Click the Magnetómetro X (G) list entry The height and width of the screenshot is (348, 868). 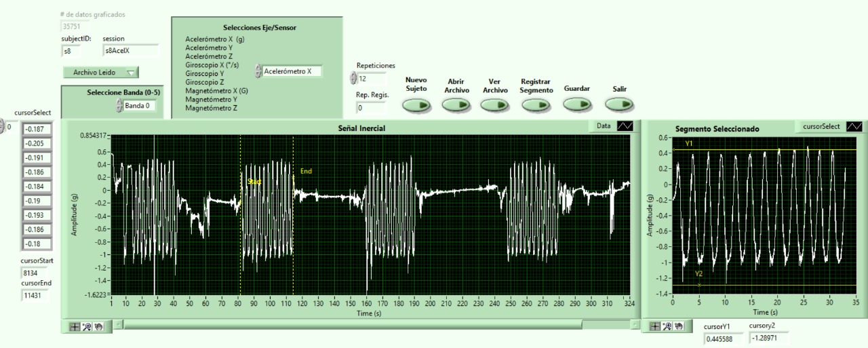tap(217, 90)
